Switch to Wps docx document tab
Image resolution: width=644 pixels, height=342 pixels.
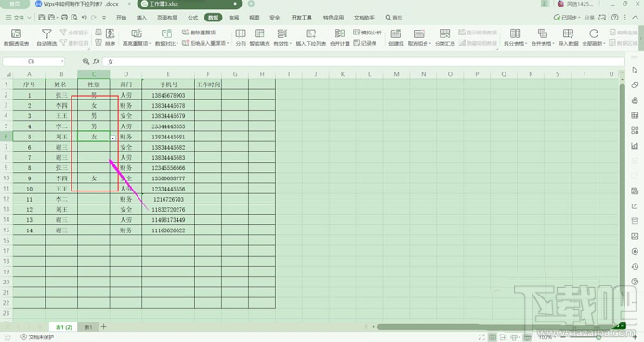coord(81,4)
